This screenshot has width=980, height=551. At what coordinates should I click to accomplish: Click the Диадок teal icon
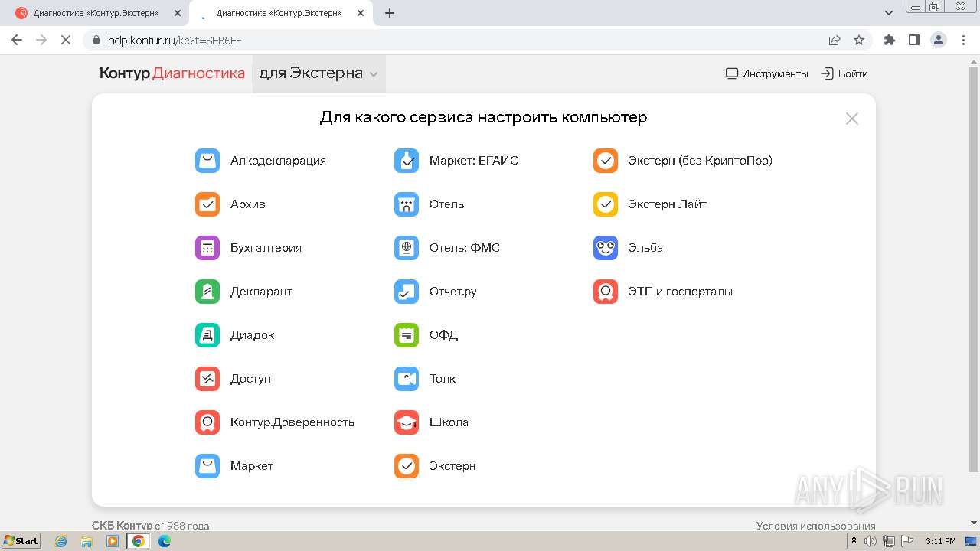207,335
